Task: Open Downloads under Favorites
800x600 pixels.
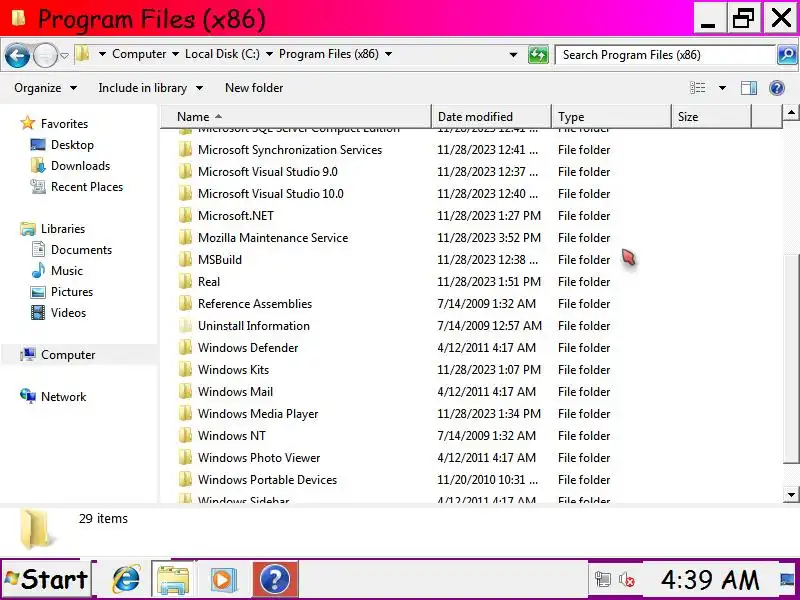Action: pyautogui.click(x=80, y=166)
